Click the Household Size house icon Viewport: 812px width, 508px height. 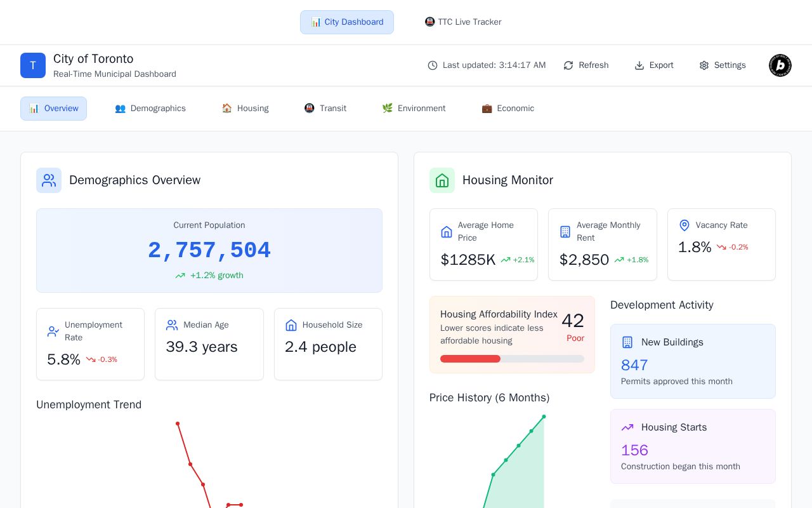pos(291,325)
